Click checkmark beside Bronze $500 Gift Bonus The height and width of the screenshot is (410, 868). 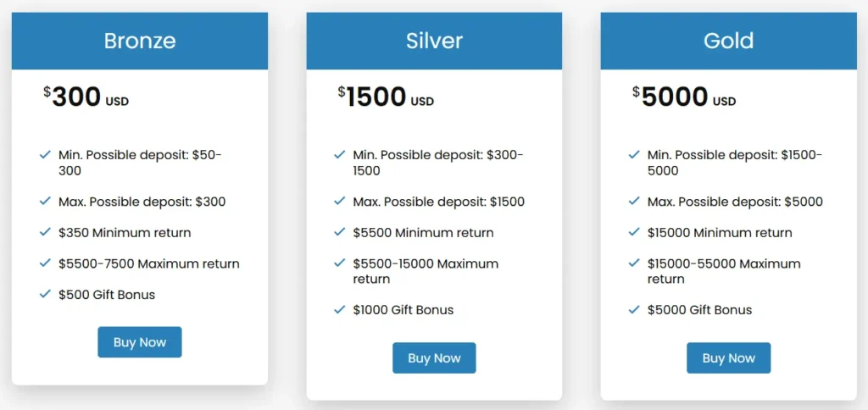(45, 294)
